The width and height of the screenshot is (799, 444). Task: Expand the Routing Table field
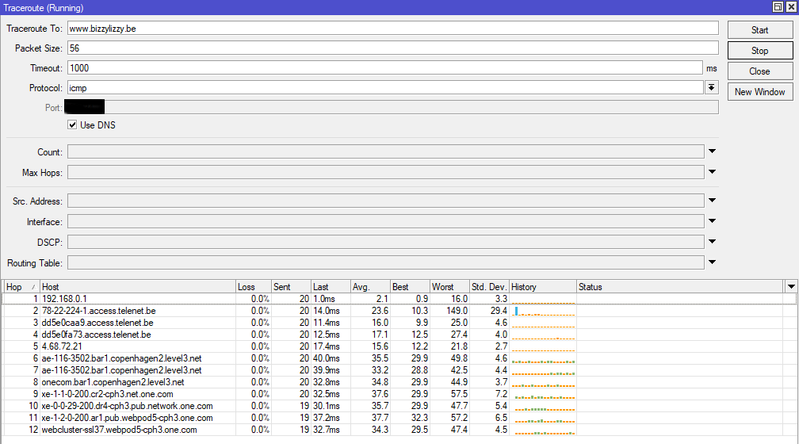(x=712, y=262)
